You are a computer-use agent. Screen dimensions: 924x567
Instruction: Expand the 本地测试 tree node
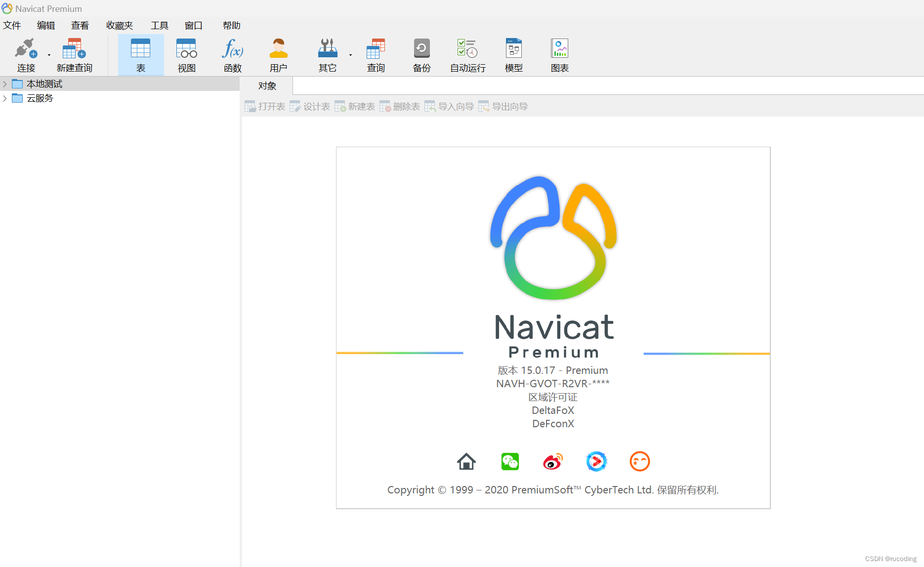point(5,84)
